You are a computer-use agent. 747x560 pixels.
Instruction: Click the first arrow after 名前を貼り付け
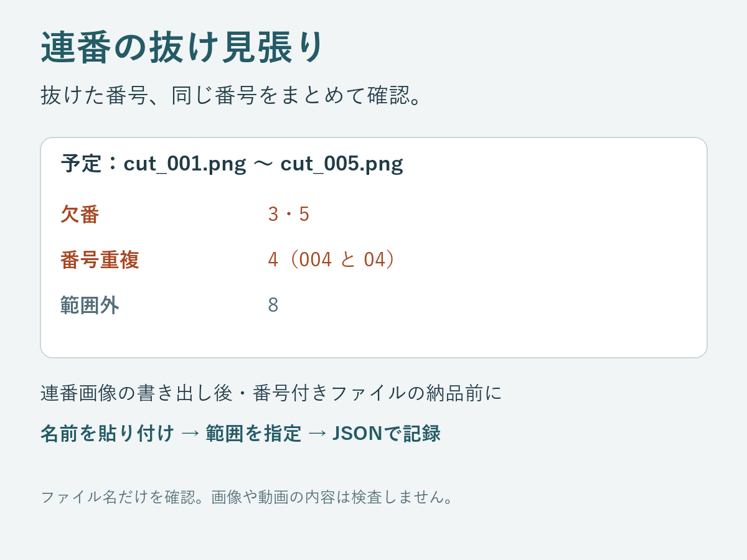190,433
